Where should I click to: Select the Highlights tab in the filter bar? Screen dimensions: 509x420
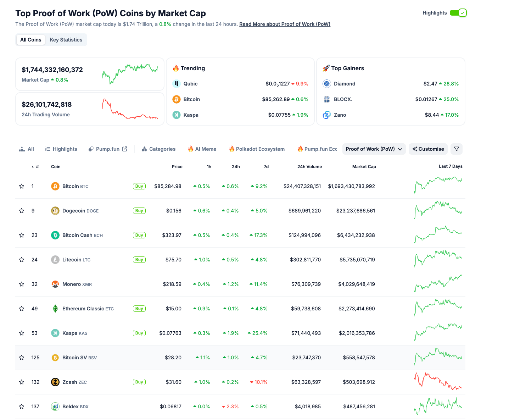click(61, 149)
